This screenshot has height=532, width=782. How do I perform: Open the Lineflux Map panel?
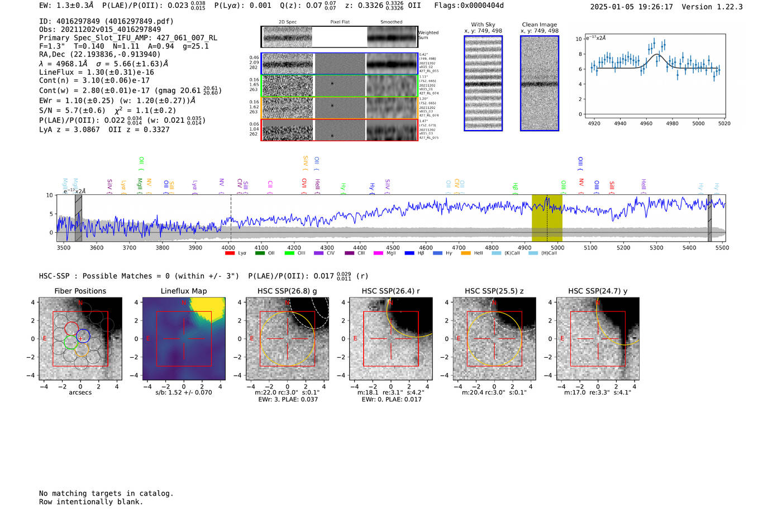tap(184, 339)
